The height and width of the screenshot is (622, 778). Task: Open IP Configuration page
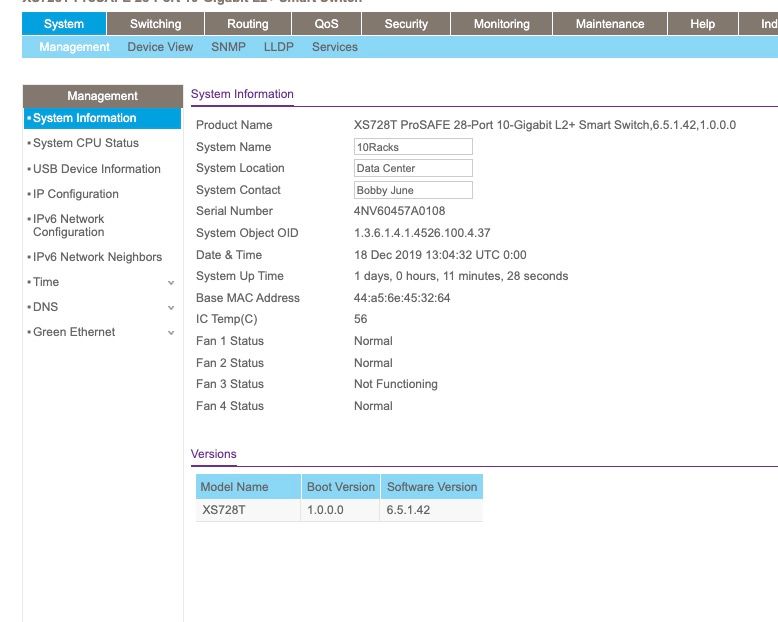point(75,194)
